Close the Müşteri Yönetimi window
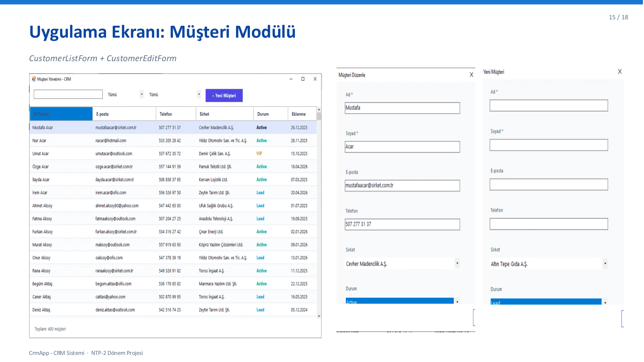The image size is (644, 362). (x=315, y=79)
